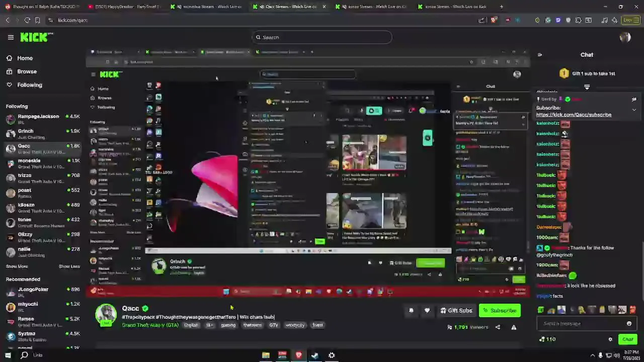
Task: Click the Kick logo
Action: point(34,37)
